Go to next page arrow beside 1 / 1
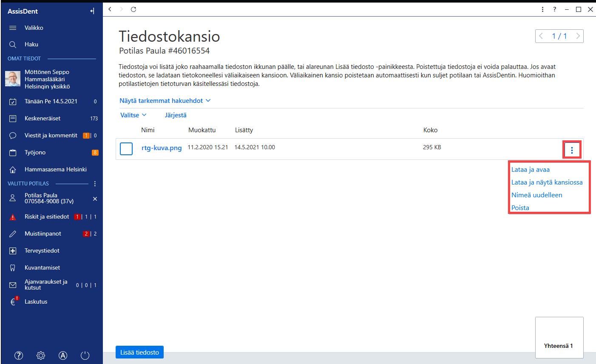The height and width of the screenshot is (364, 596). tap(578, 36)
